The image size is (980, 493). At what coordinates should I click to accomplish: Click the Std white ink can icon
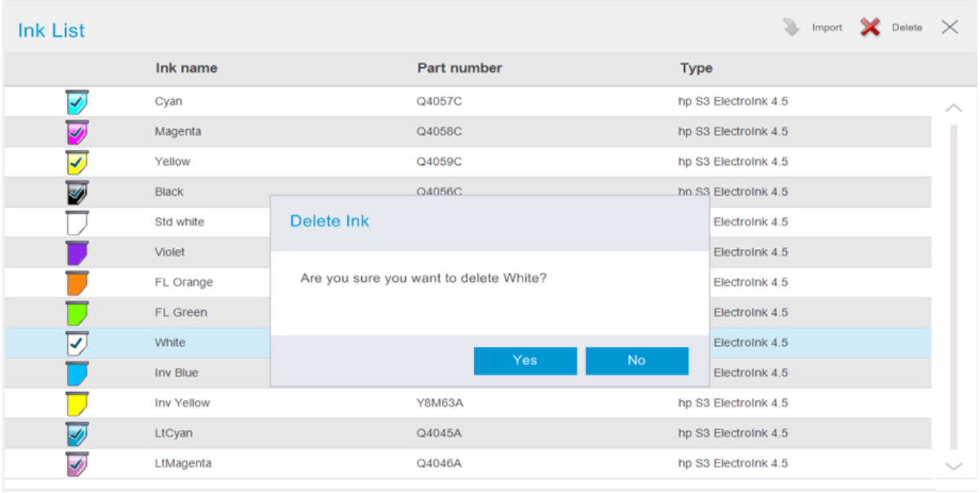[x=77, y=223]
